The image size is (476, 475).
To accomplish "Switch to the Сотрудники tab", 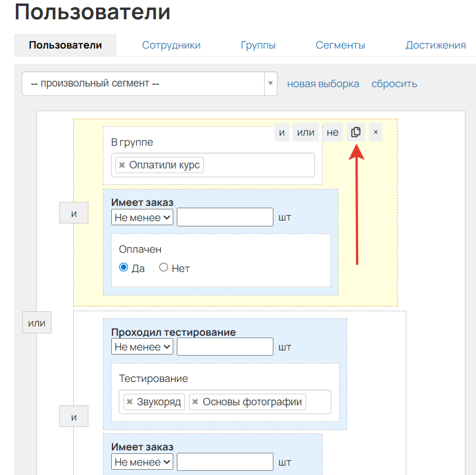I will (171, 45).
